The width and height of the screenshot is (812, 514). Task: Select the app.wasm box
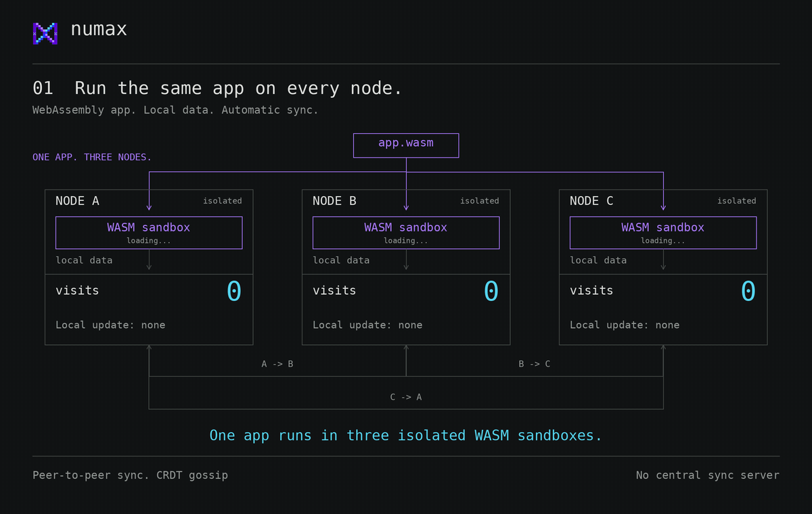tap(406, 145)
